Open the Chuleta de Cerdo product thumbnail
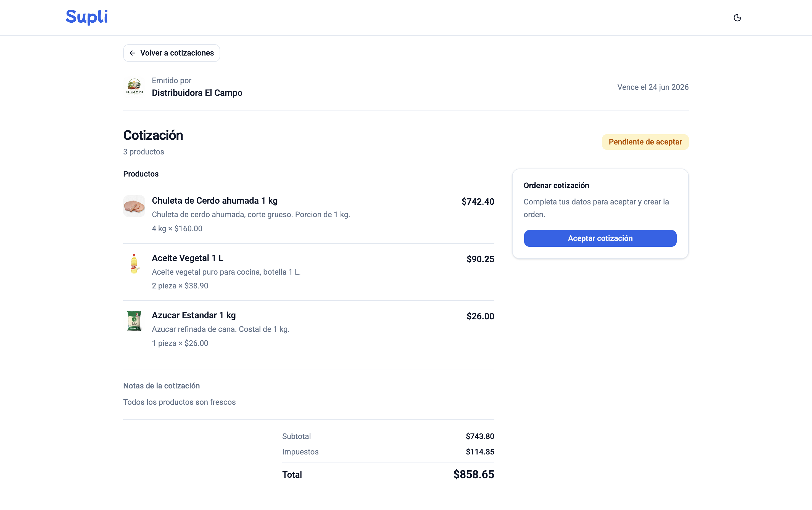Screen dimensions: 812x510 pos(134,206)
